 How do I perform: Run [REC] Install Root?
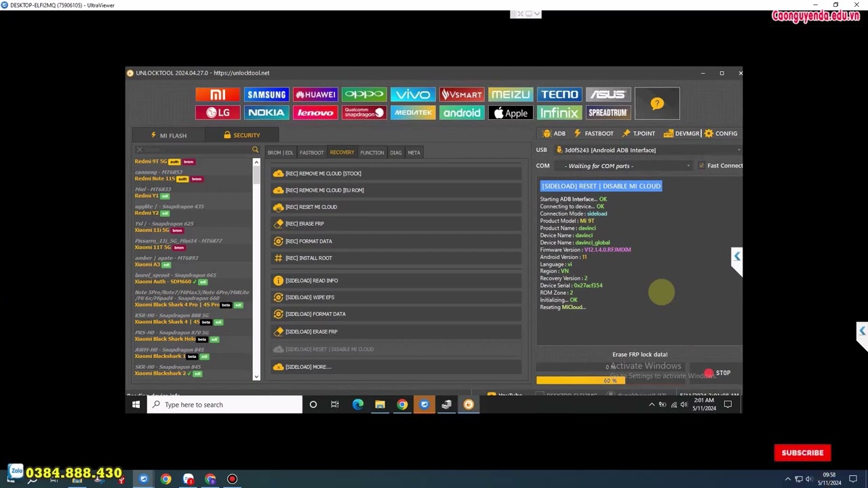(x=397, y=258)
